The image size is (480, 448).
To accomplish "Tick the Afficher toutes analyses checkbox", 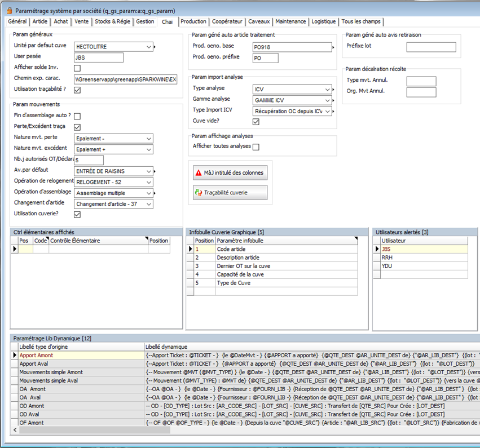I will point(256,147).
